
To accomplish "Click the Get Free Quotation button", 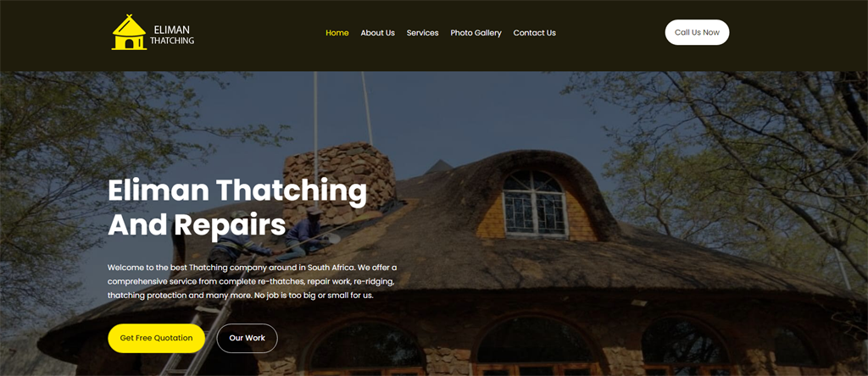I will pos(156,338).
